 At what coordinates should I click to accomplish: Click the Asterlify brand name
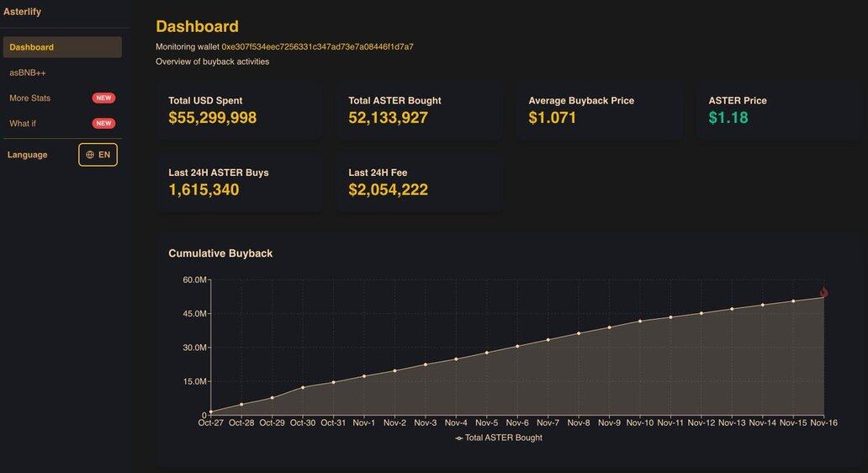pos(23,12)
